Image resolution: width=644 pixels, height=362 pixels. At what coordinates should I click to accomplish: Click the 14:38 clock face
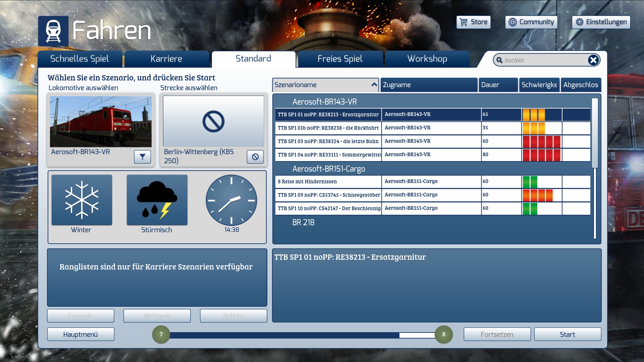point(231,200)
